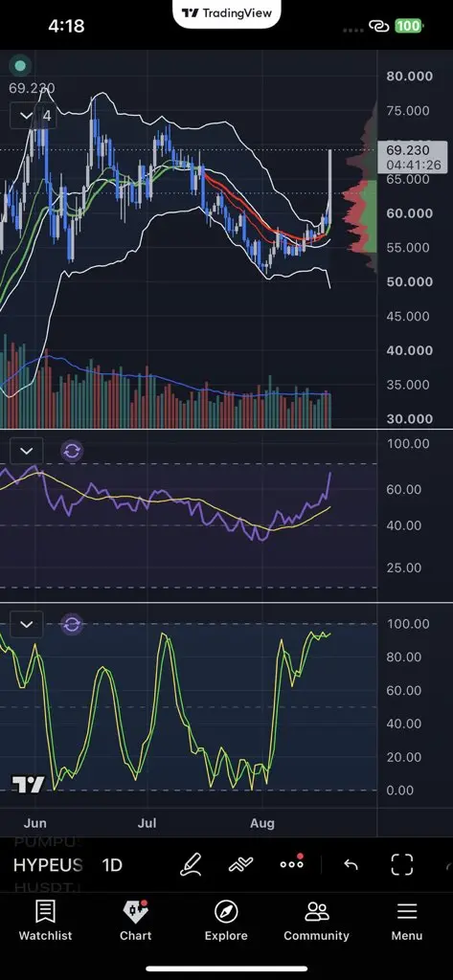
Task: Open the three-dot more options icon
Action: 291,864
